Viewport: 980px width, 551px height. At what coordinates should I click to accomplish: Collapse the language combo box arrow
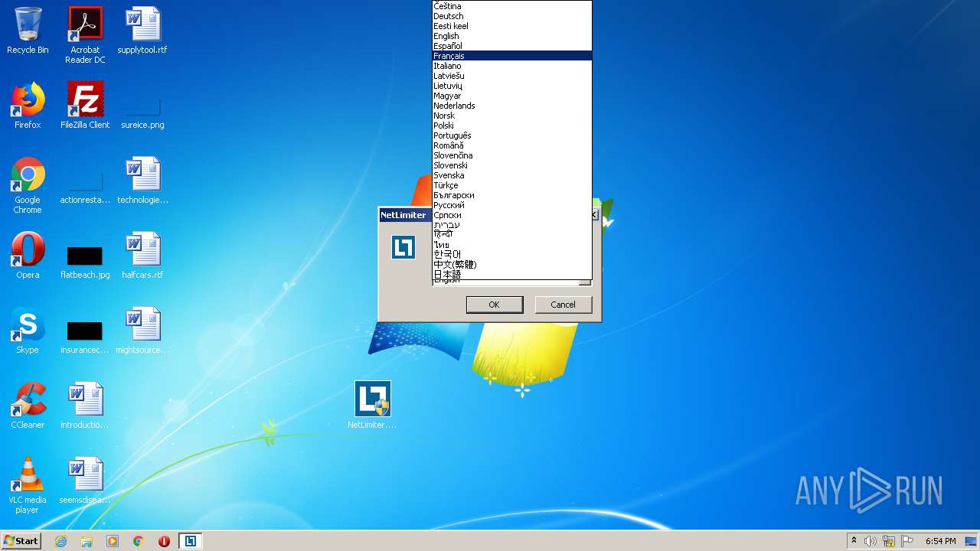(x=585, y=282)
